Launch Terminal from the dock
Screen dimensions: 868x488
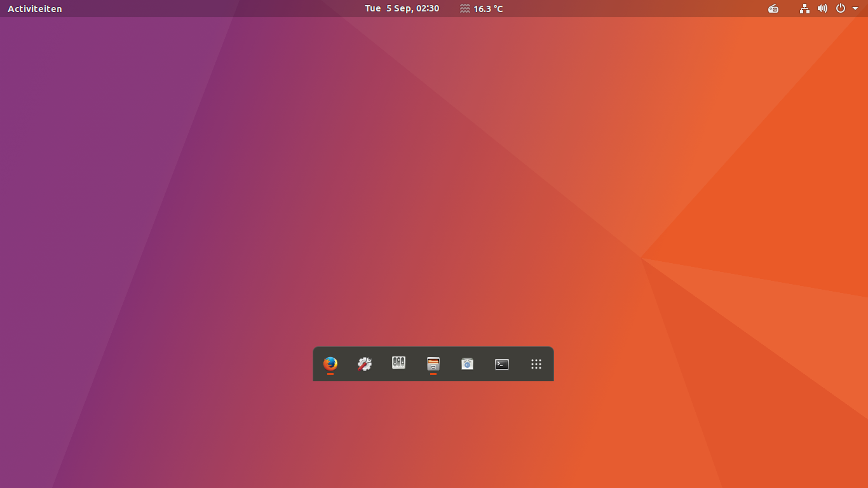point(502,364)
